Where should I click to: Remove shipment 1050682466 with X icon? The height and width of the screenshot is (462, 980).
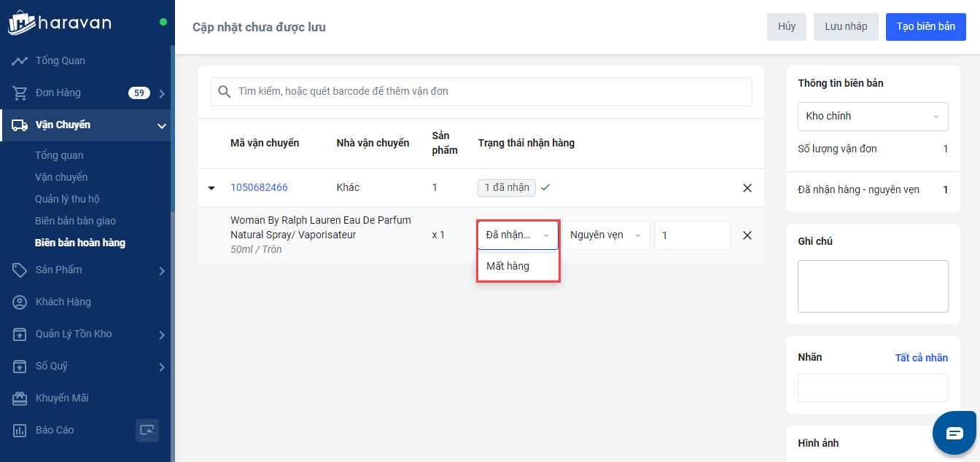[x=747, y=188]
